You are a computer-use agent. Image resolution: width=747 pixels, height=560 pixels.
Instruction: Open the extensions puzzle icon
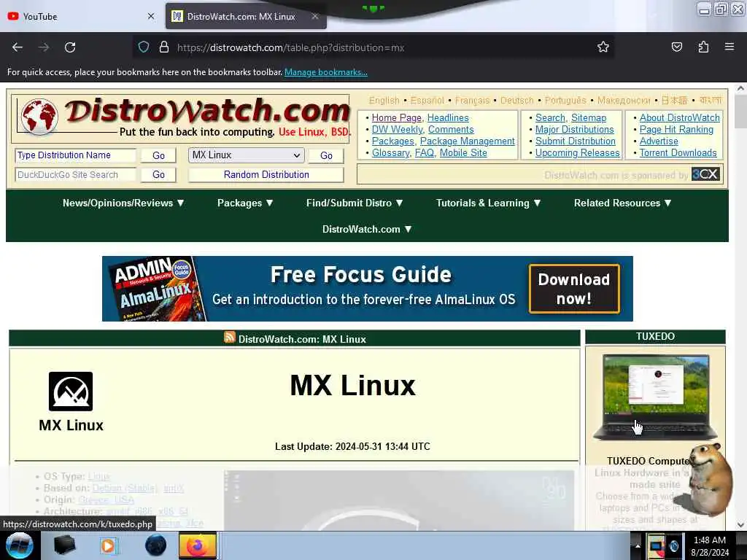pyautogui.click(x=703, y=47)
